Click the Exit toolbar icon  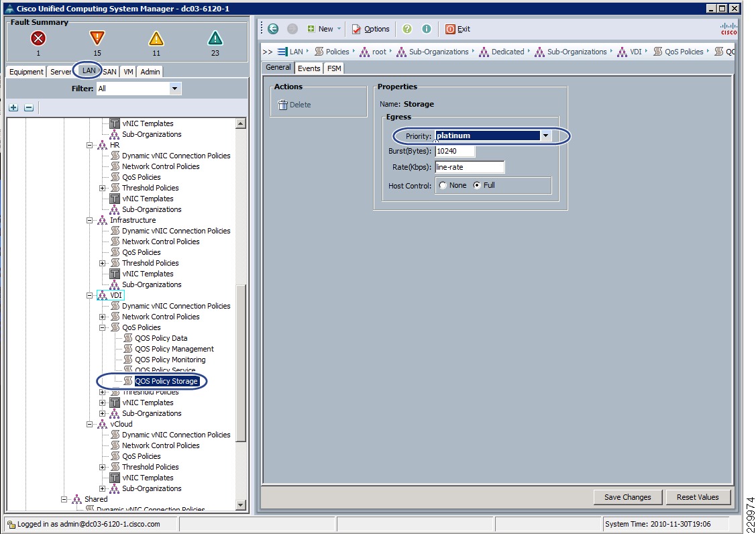pos(450,29)
